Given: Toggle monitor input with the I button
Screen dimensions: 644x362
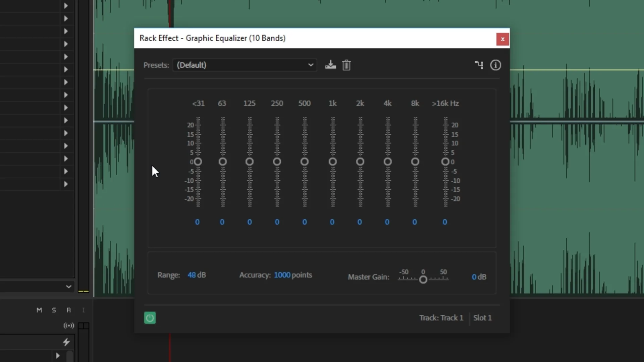Looking at the screenshot, I should pyautogui.click(x=84, y=310).
